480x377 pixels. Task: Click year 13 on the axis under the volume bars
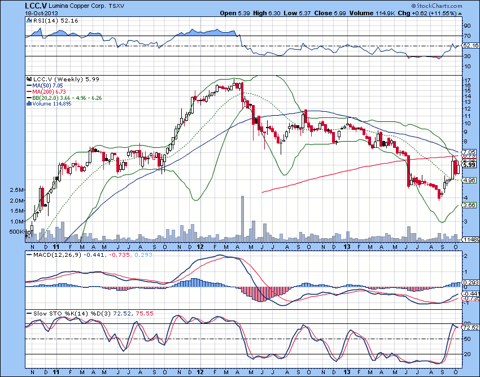347,247
